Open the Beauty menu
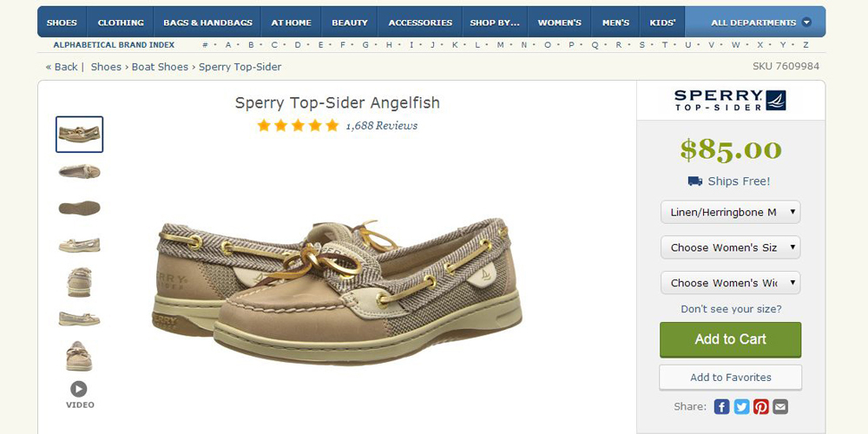Screen dimensions: 868x434 pos(350,23)
